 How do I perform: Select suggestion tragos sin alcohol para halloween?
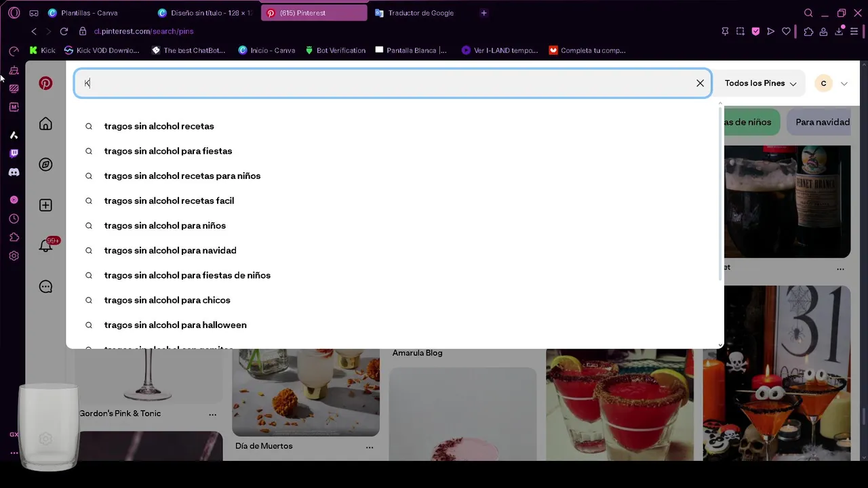coord(176,325)
